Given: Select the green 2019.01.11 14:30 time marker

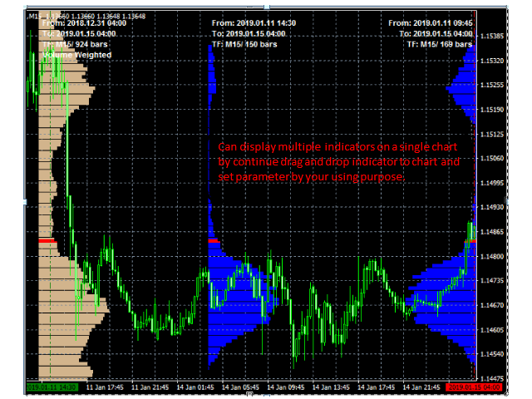Looking at the screenshot, I should [52, 387].
